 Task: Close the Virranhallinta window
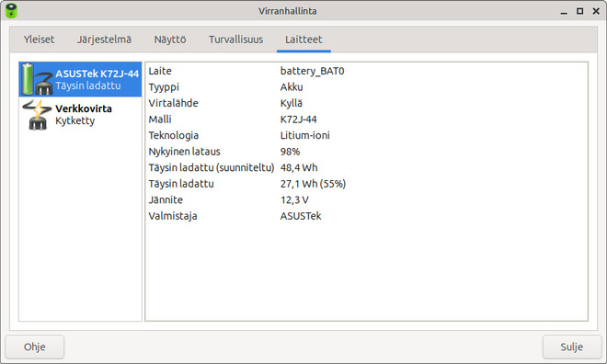coord(596,11)
